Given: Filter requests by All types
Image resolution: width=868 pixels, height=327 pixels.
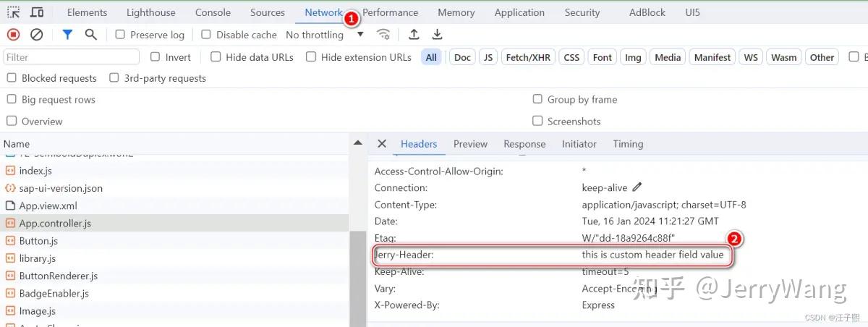Looking at the screenshot, I should (x=431, y=57).
